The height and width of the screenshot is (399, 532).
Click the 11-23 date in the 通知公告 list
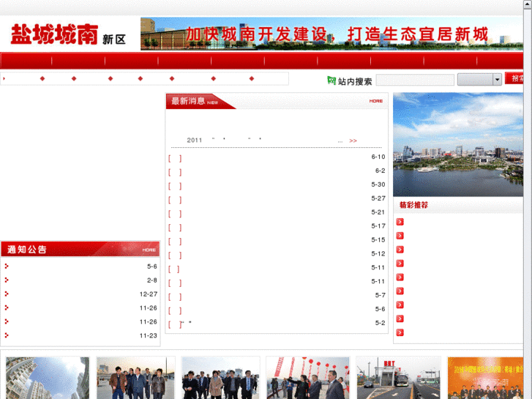149,335
